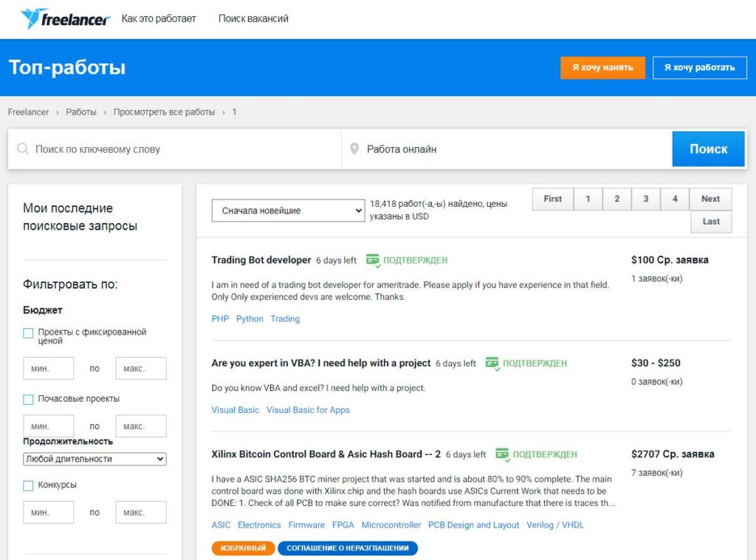
Task: Click Работы breadcrumb link
Action: click(x=81, y=112)
